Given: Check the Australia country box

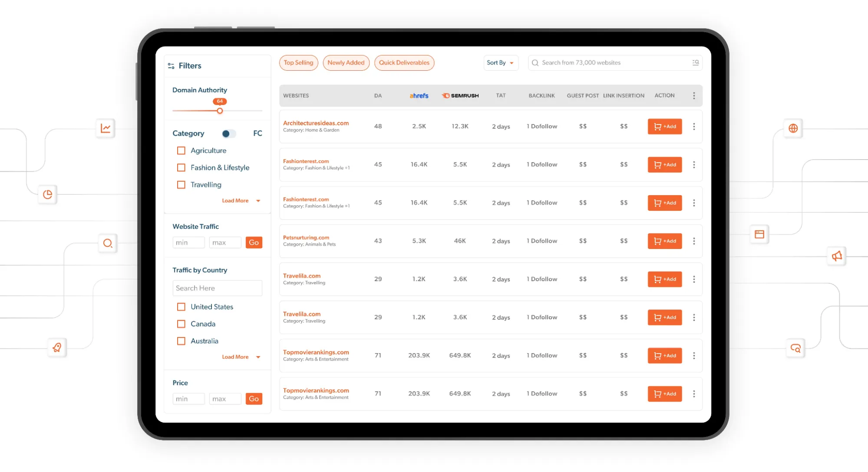Looking at the screenshot, I should click(x=182, y=341).
